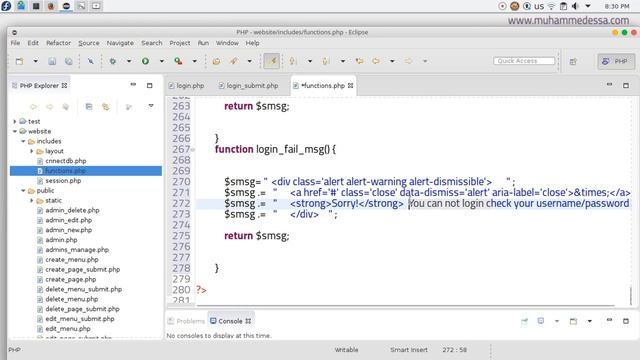Click the Wi-Fi network icon in system tray

point(551,6)
